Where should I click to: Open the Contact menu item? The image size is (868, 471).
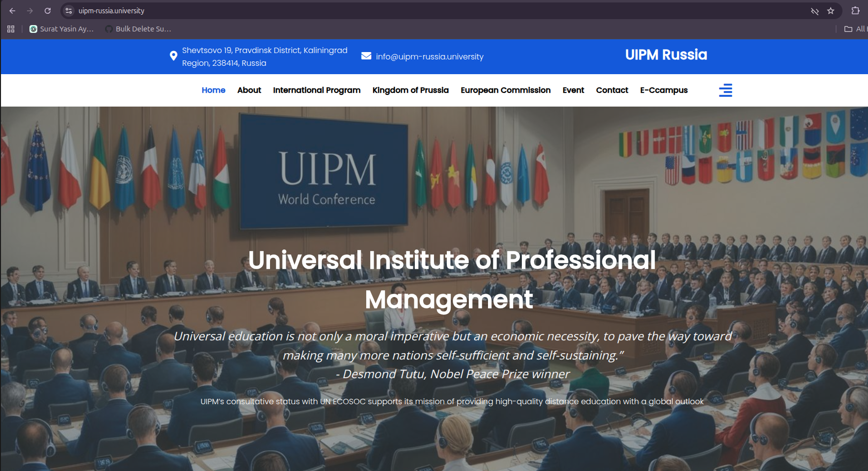coord(612,90)
